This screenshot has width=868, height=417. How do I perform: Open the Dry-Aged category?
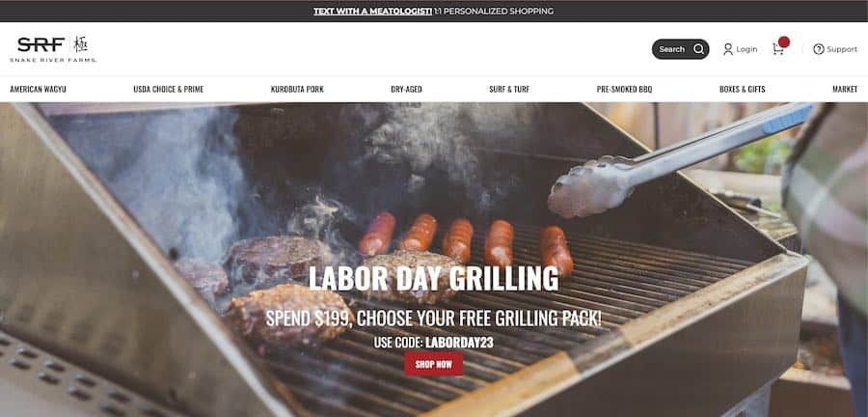(406, 89)
